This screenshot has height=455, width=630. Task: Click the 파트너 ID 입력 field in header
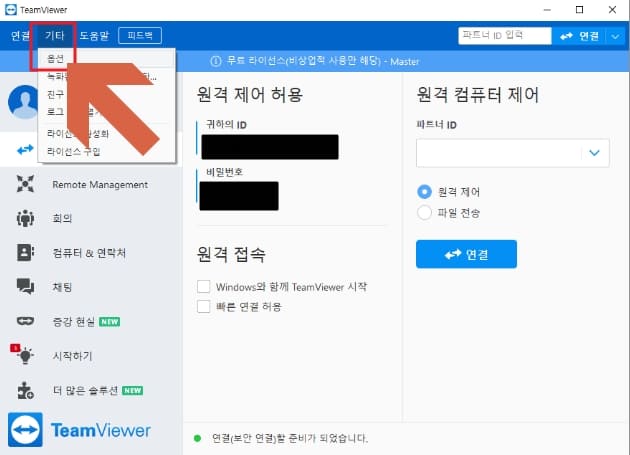[505, 36]
